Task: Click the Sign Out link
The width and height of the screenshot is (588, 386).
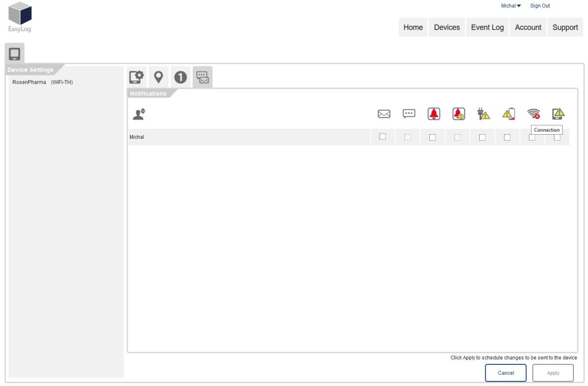Action: pos(540,6)
